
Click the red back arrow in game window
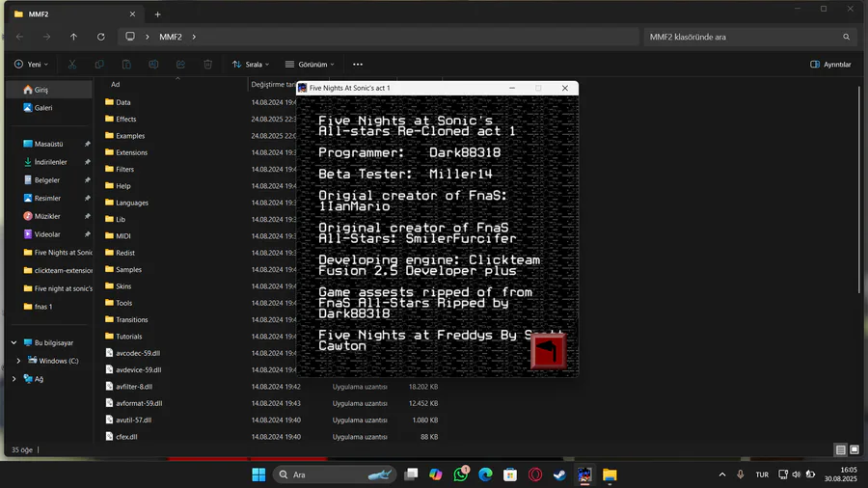tap(548, 351)
